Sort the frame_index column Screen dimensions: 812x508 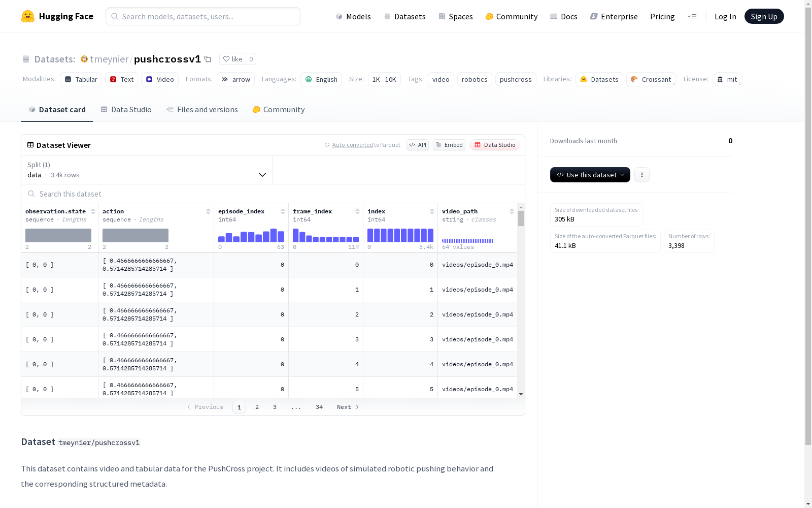pyautogui.click(x=357, y=211)
